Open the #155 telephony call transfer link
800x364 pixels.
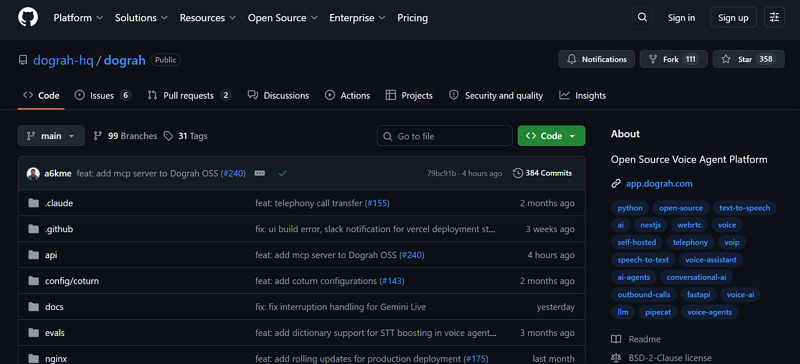377,203
